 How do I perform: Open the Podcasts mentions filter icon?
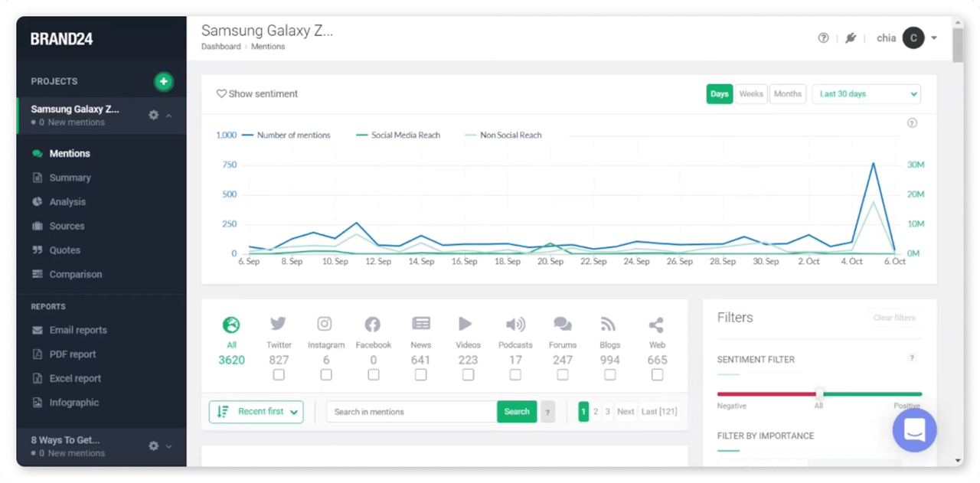[x=515, y=323]
